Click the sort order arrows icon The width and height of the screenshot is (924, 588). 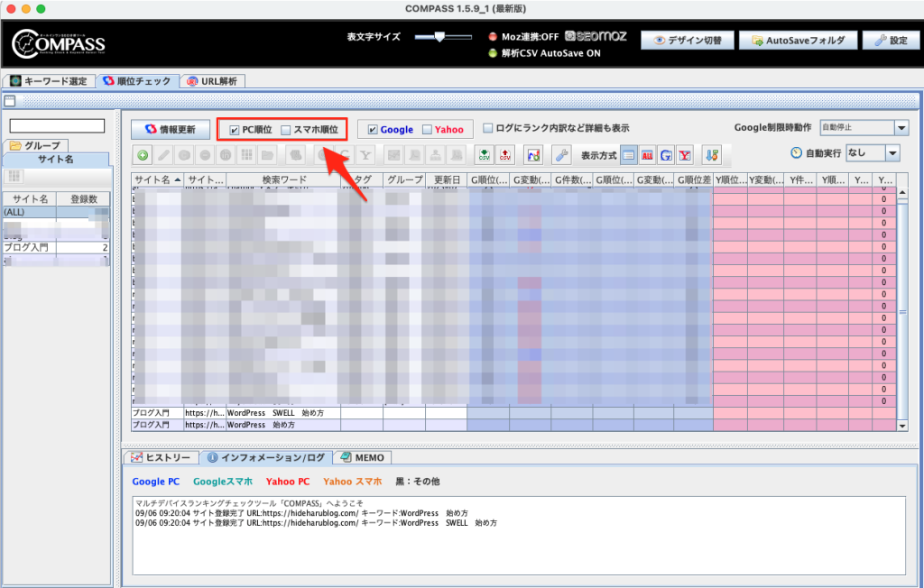(712, 155)
